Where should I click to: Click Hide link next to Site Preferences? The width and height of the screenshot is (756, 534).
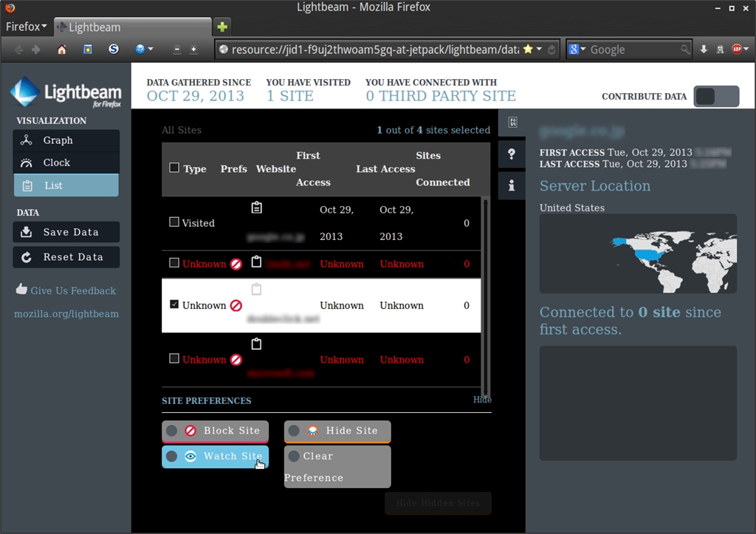481,400
